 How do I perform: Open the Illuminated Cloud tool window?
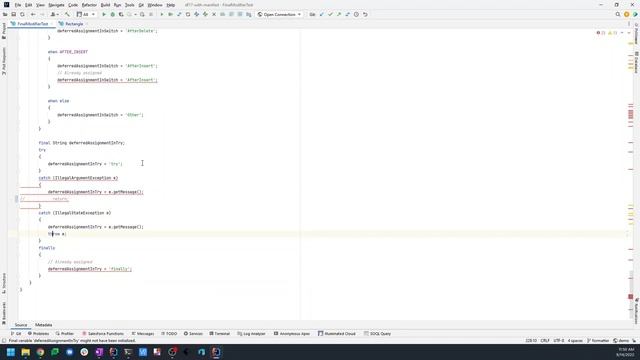(x=337, y=333)
